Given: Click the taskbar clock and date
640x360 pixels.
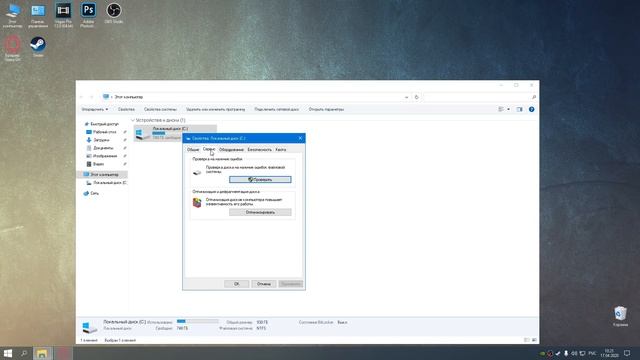Looking at the screenshot, I should click(x=609, y=353).
